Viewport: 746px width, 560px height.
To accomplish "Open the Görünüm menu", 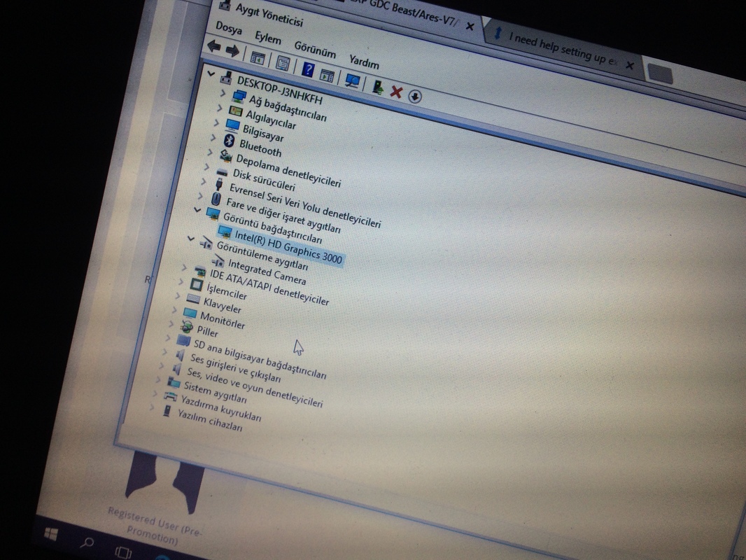I will tap(315, 50).
